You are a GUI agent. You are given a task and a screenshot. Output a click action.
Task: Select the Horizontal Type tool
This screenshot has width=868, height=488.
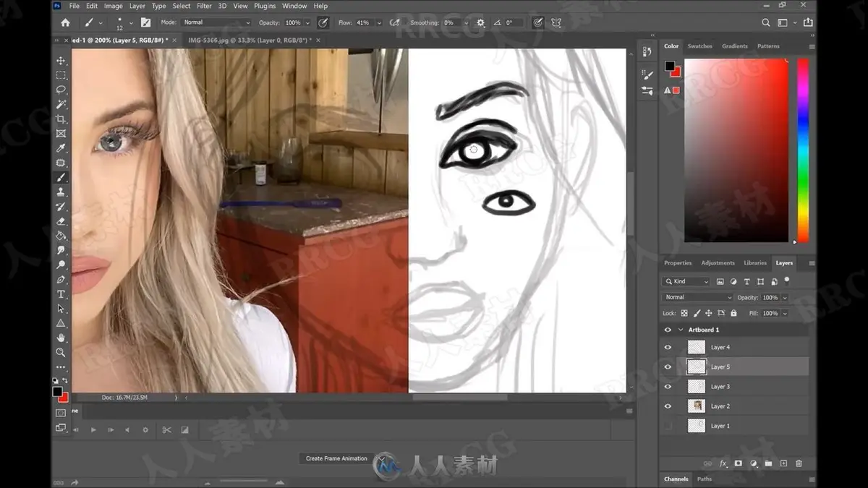click(61, 294)
